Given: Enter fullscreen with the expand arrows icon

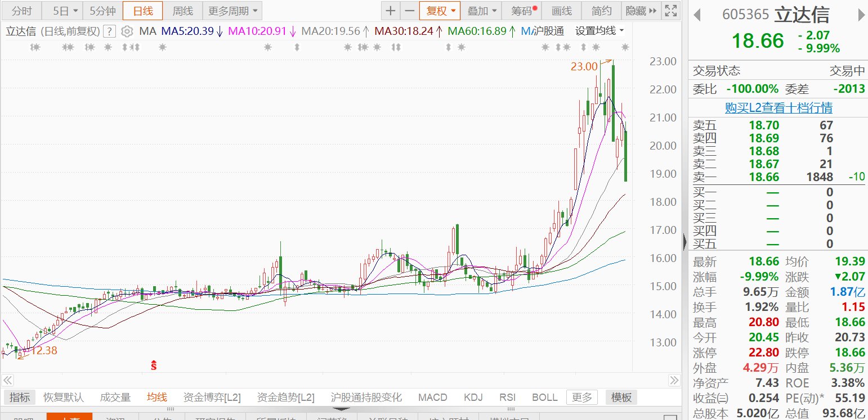Looking at the screenshot, I should [x=670, y=11].
